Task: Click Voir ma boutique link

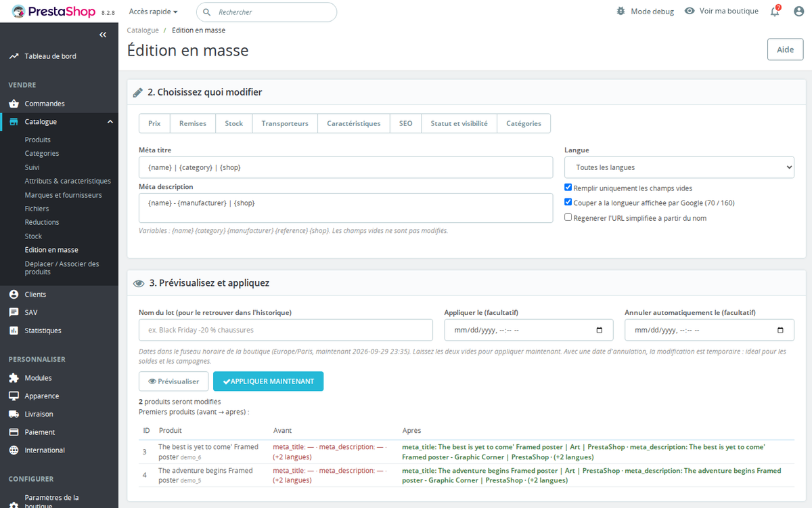Action: 729,12
